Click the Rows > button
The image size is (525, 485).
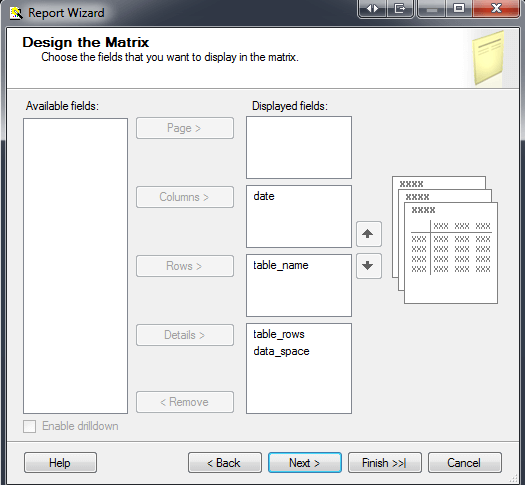click(x=185, y=266)
